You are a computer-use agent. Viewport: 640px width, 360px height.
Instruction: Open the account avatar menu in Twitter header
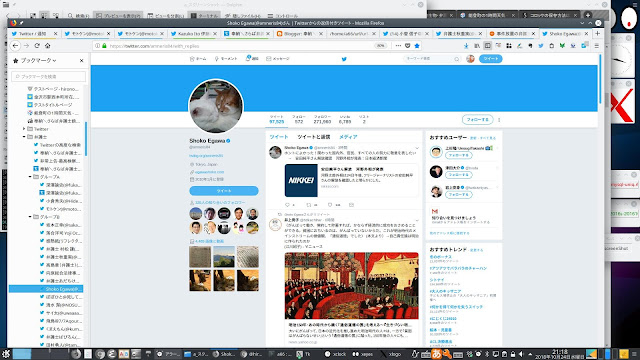[x=470, y=59]
